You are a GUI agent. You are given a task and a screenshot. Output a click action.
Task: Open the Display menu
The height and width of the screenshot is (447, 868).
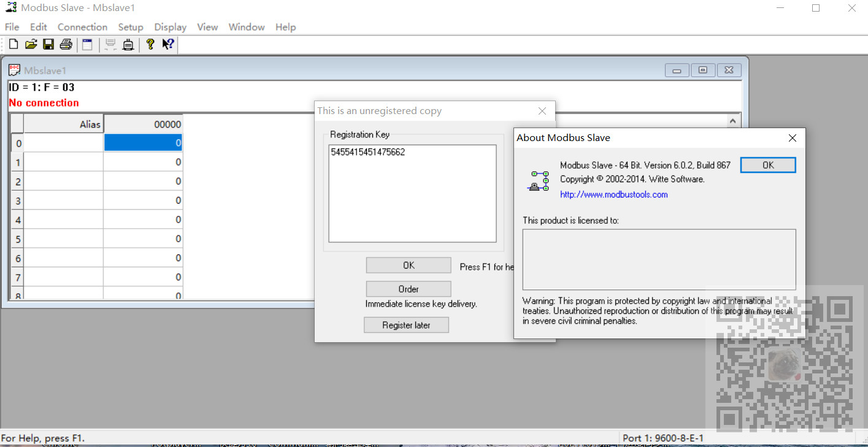[170, 27]
